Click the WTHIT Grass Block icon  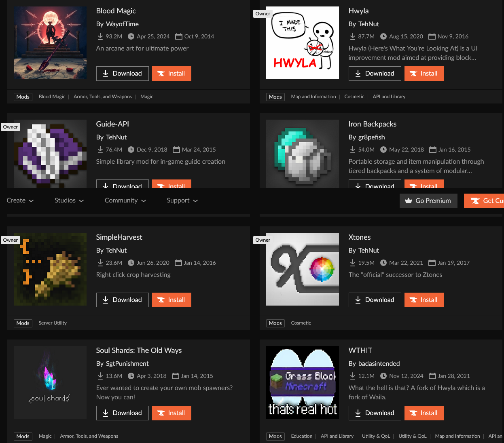point(303,382)
